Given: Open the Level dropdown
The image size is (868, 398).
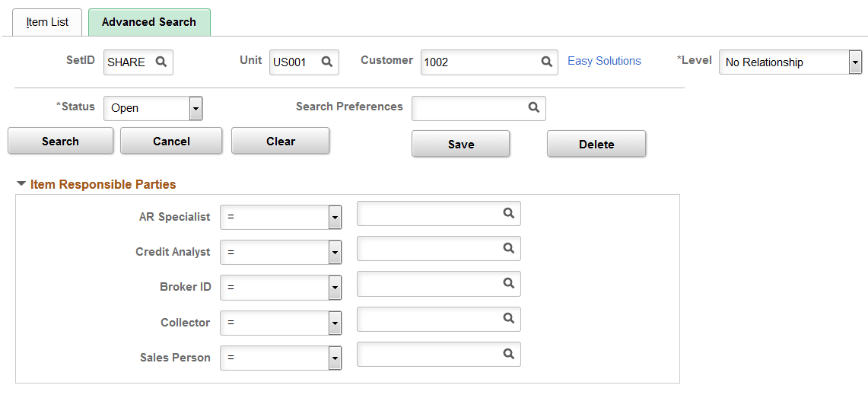Looking at the screenshot, I should pyautogui.click(x=790, y=62).
